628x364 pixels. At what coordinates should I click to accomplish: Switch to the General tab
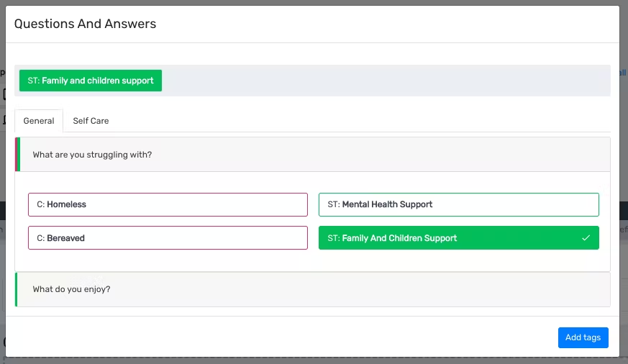[x=39, y=121]
